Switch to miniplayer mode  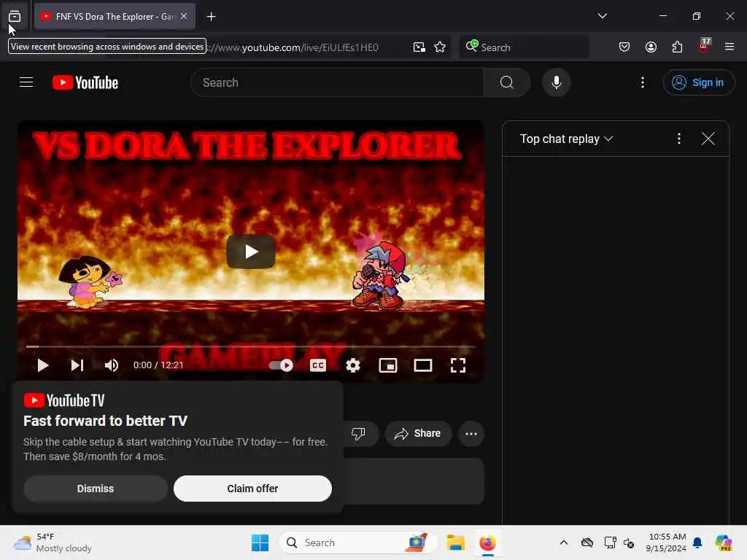click(x=388, y=365)
